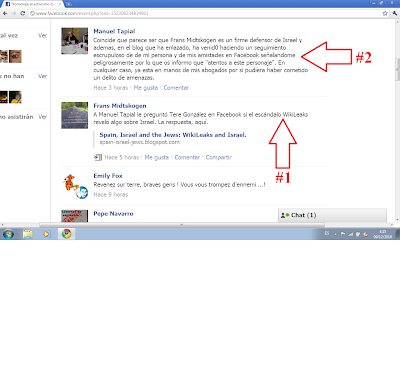
Task: Click the vertical scrollbar down arrow
Action: point(397,220)
